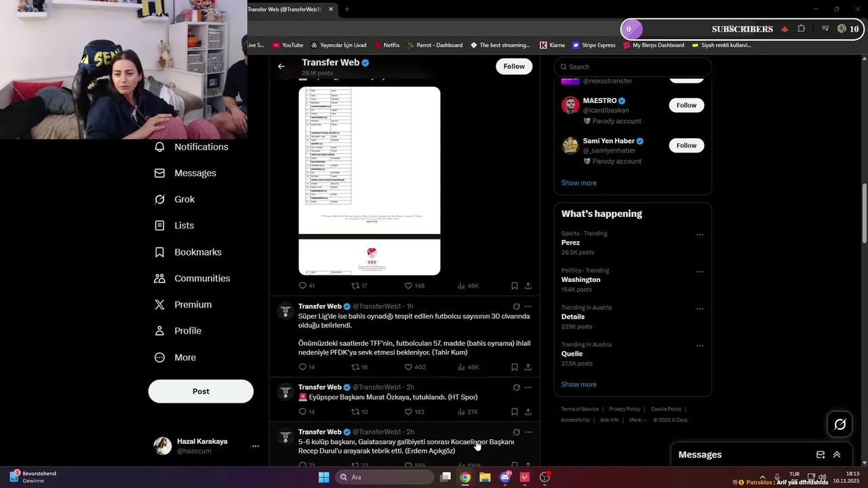Like the Eyüpspor Başkanı post
The width and height of the screenshot is (868, 488).
point(414,411)
